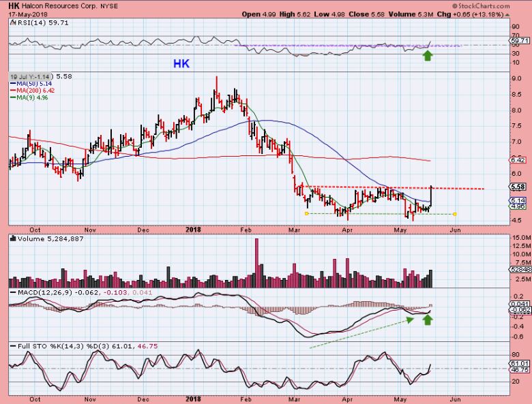Click the Mar label under the price panel
The height and width of the screenshot is (404, 532).
click(294, 230)
